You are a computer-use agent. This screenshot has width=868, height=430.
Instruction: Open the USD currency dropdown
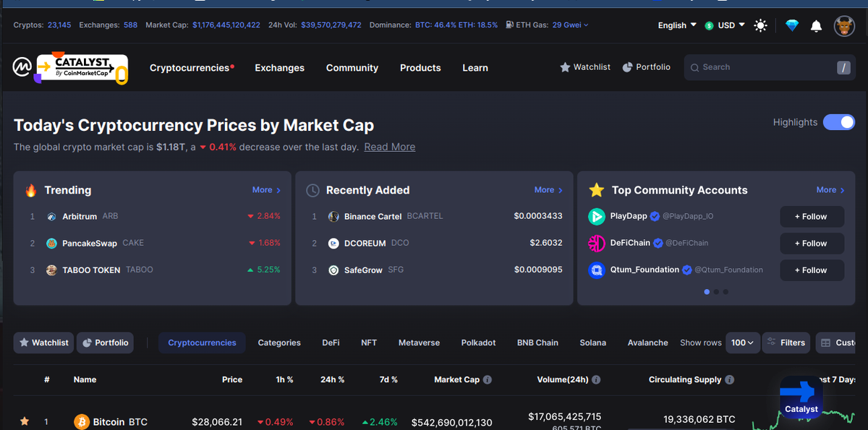point(725,25)
